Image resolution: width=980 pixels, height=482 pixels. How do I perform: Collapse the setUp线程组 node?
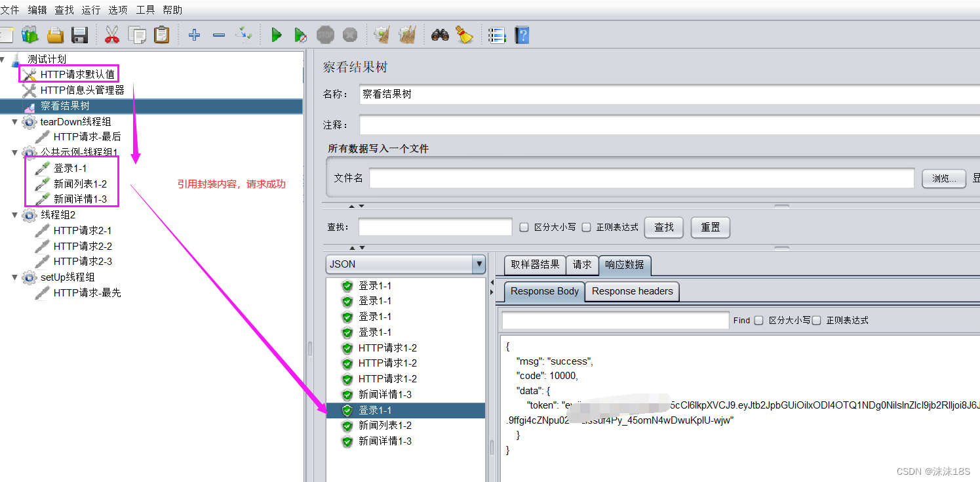click(15, 277)
